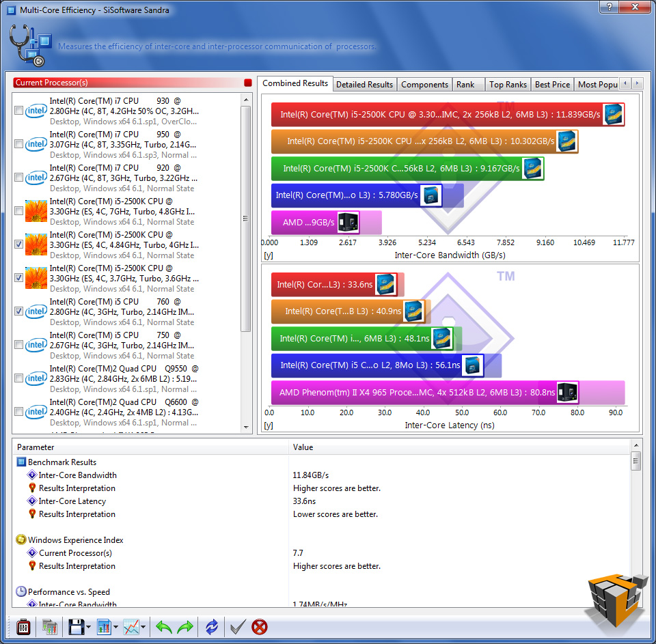Screen dimensions: 656x644
Task: Click the tab strip right scroll arrow
Action: [637, 83]
